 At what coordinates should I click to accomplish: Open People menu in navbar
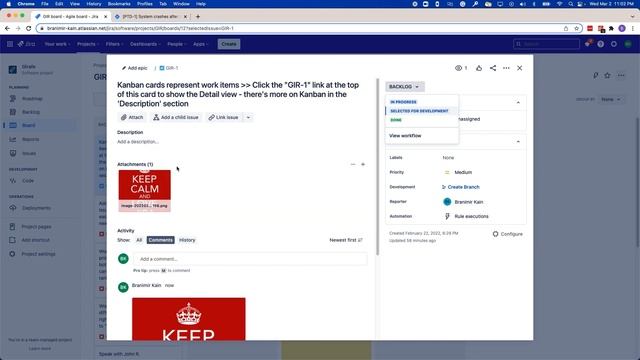177,44
